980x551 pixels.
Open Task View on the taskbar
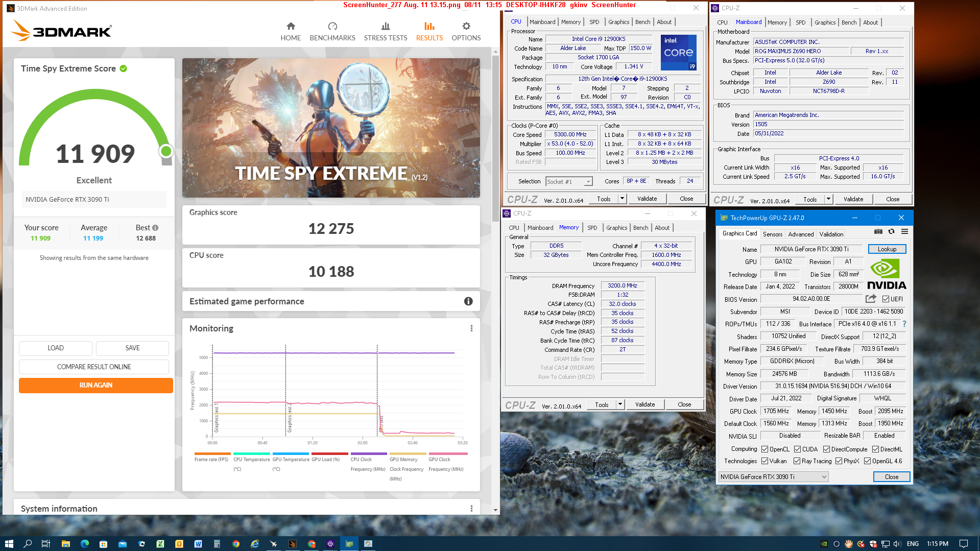(46, 543)
